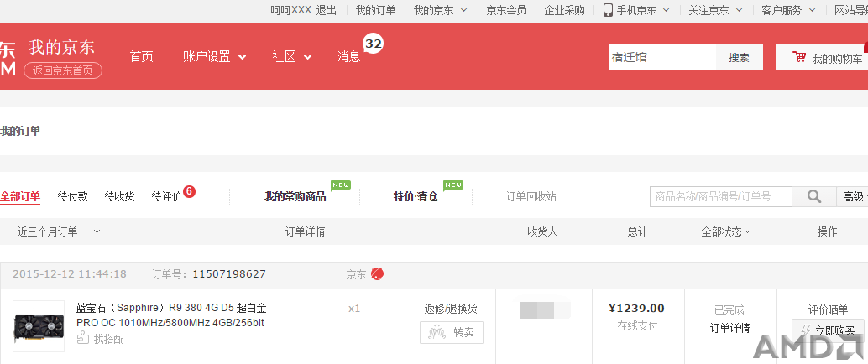The height and width of the screenshot is (364, 868).
Task: Click the 订单详情 column header
Action: (x=305, y=231)
